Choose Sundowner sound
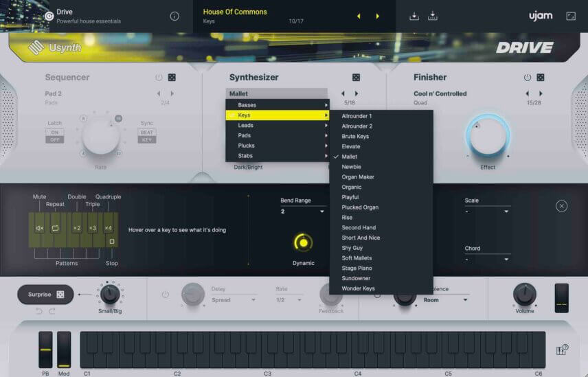 [x=381, y=278]
